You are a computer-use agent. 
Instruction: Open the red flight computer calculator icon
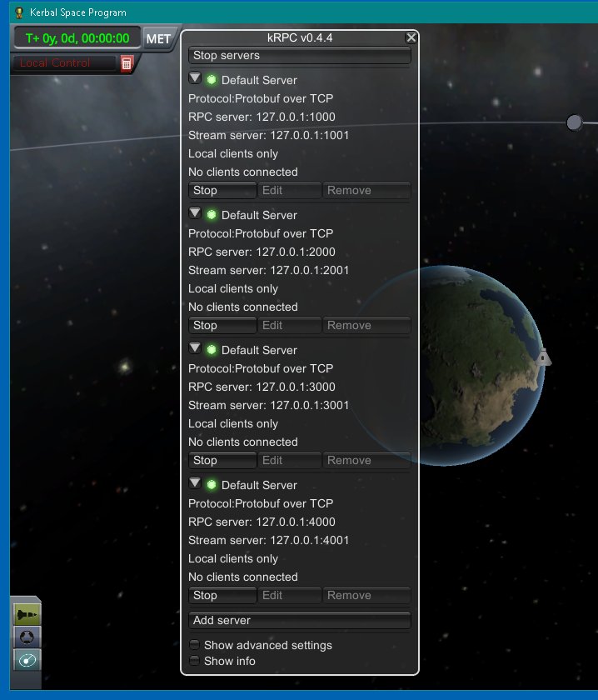[127, 63]
